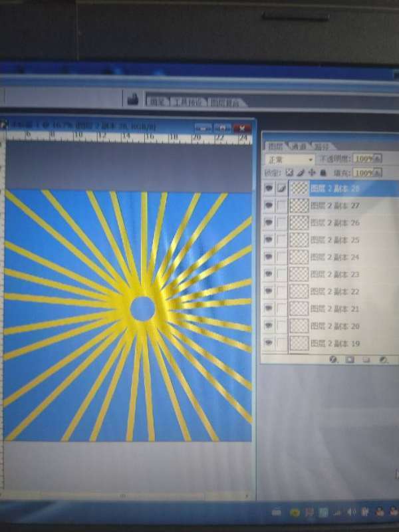Open the opacity 100% slider arrow
The width and height of the screenshot is (399, 532).
pos(378,159)
